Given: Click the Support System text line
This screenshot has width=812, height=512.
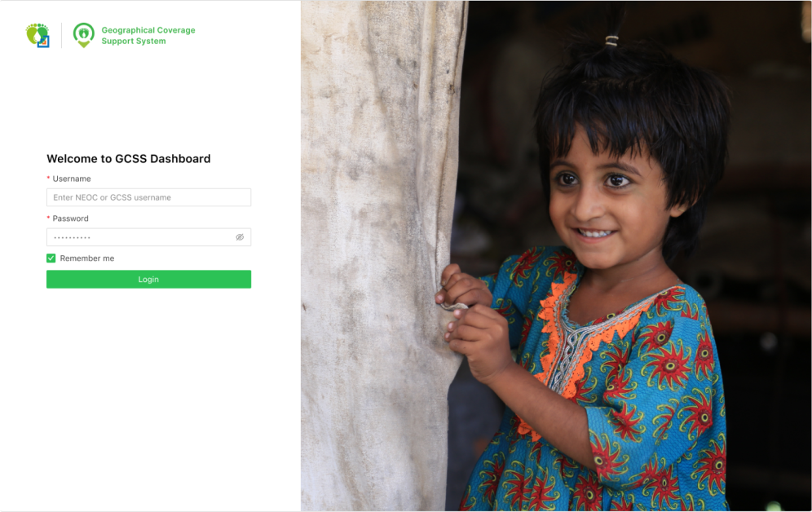Looking at the screenshot, I should 134,41.
